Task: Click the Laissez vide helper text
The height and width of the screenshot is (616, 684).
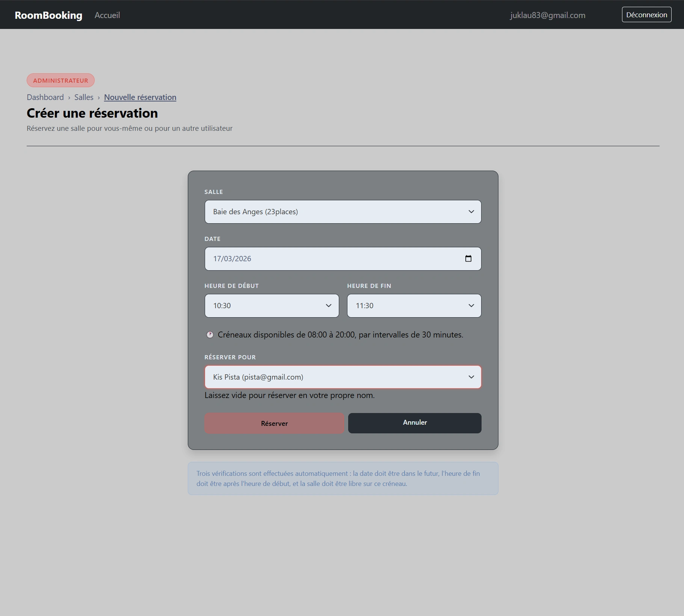Action: pyautogui.click(x=289, y=395)
